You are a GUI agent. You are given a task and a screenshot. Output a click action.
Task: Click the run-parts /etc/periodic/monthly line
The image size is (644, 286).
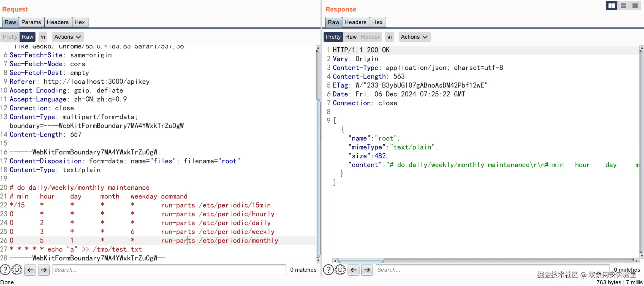220,241
